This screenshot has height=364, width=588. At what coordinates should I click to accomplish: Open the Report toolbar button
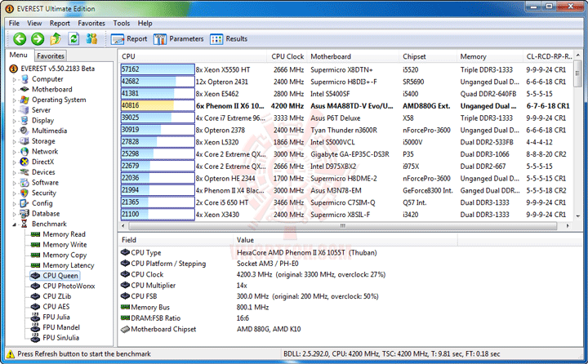pos(129,39)
